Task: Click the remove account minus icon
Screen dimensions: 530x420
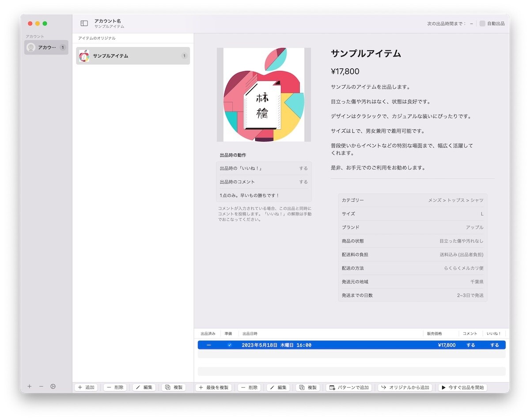Action: [41, 386]
